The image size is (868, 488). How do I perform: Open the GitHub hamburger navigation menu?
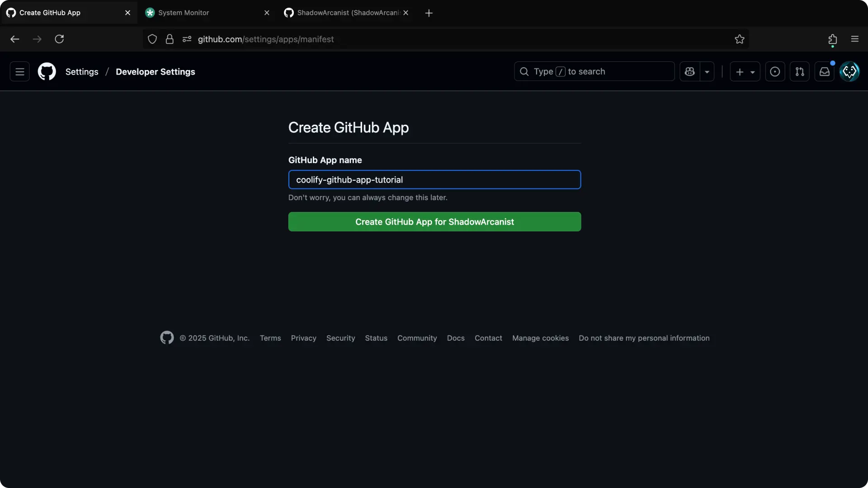coord(19,71)
